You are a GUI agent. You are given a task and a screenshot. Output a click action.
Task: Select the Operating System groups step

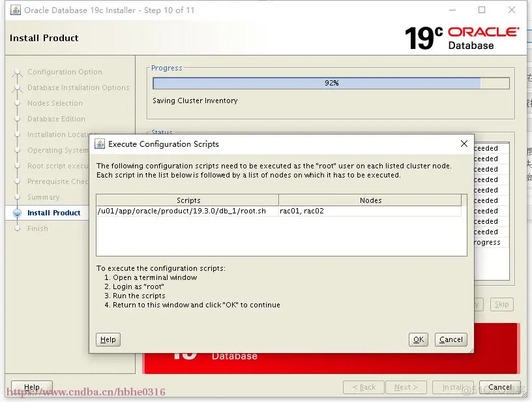pyautogui.click(x=58, y=150)
